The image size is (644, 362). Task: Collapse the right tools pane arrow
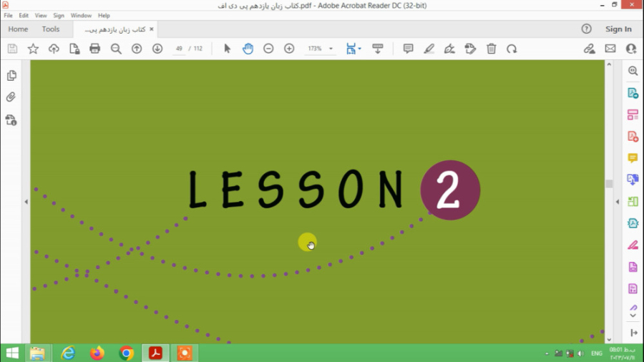tap(618, 202)
